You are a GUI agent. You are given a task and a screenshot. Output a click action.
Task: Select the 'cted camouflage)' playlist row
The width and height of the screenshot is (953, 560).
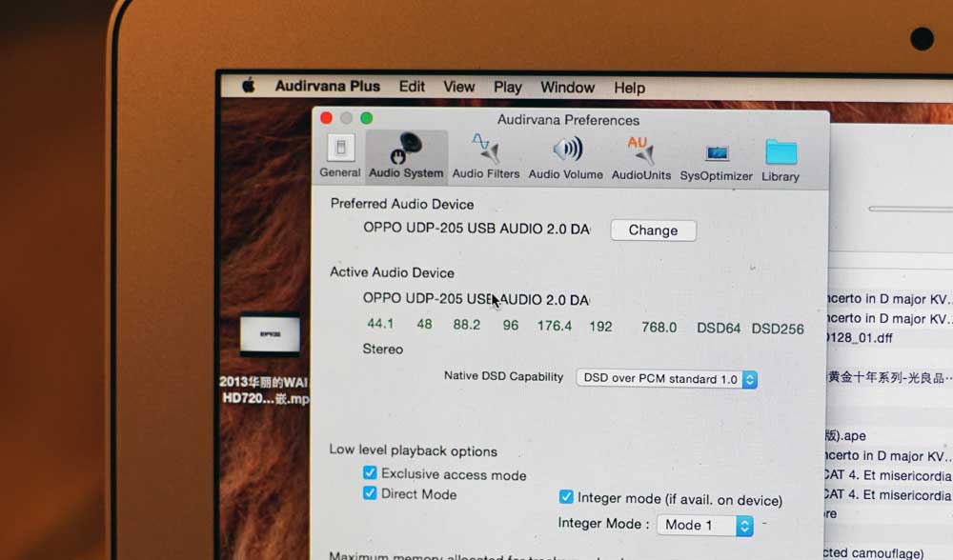point(874,552)
